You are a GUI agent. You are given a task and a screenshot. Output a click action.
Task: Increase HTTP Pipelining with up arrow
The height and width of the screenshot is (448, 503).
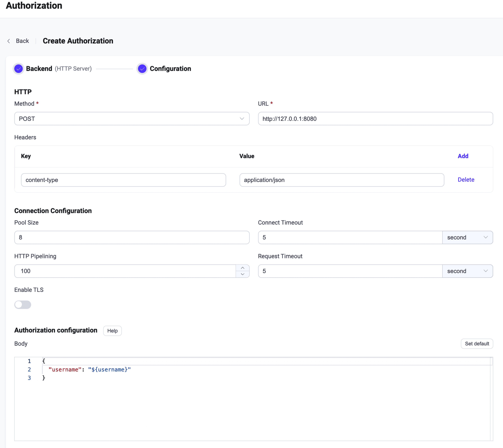242,268
